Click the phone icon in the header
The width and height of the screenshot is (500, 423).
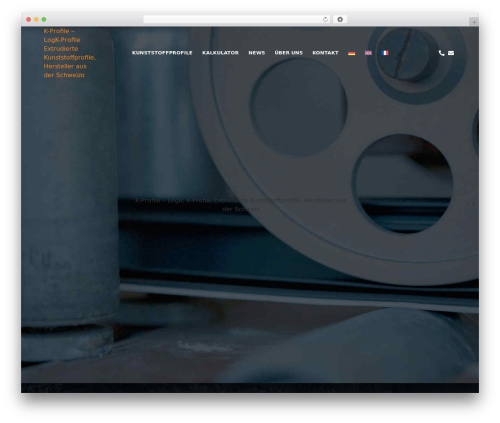(x=441, y=53)
